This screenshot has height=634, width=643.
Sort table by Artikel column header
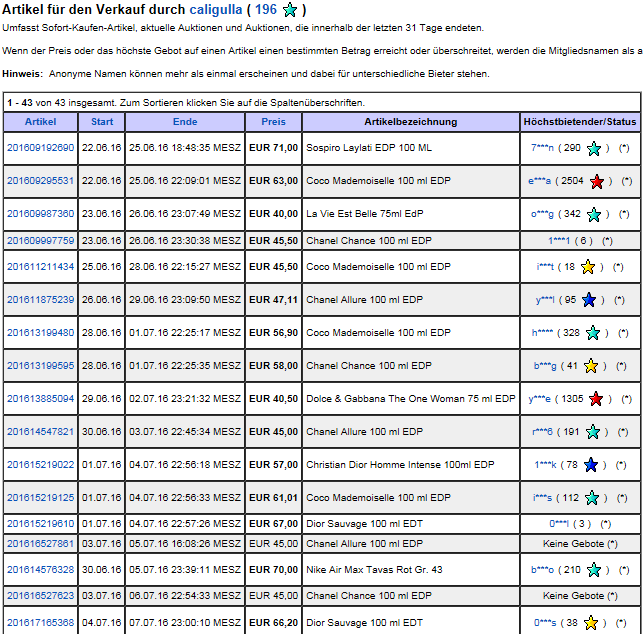(x=40, y=122)
